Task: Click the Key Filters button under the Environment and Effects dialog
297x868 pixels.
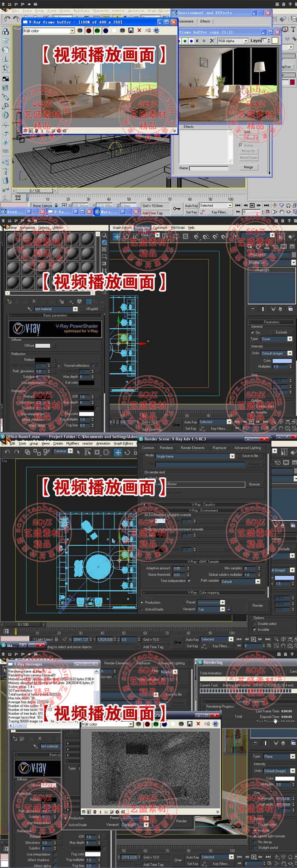Action: click(219, 212)
